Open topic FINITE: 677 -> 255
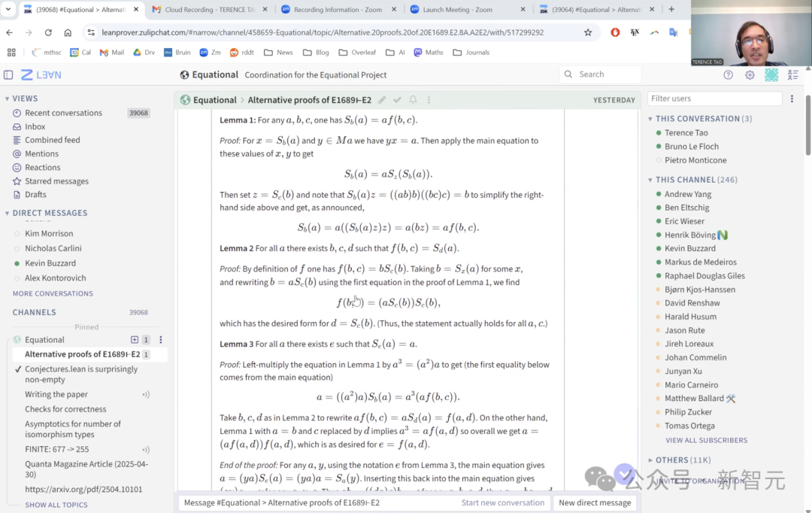Screen dimensions: 812x513 pos(56,449)
